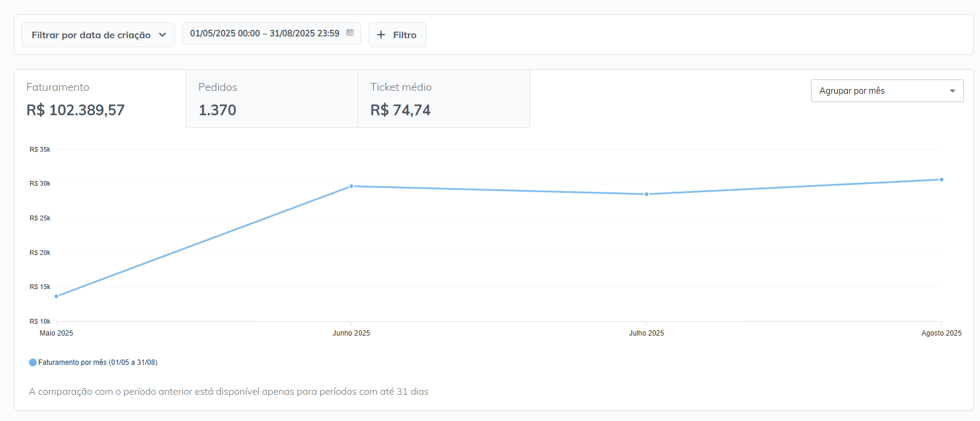Edit the 01/05/2025 to 31/08/2025 date range
The height and width of the screenshot is (421, 980).
[x=272, y=33]
